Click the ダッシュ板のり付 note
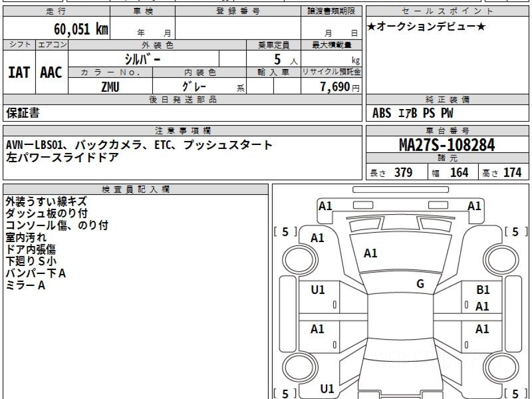This screenshot has height=399, width=532. (x=46, y=213)
